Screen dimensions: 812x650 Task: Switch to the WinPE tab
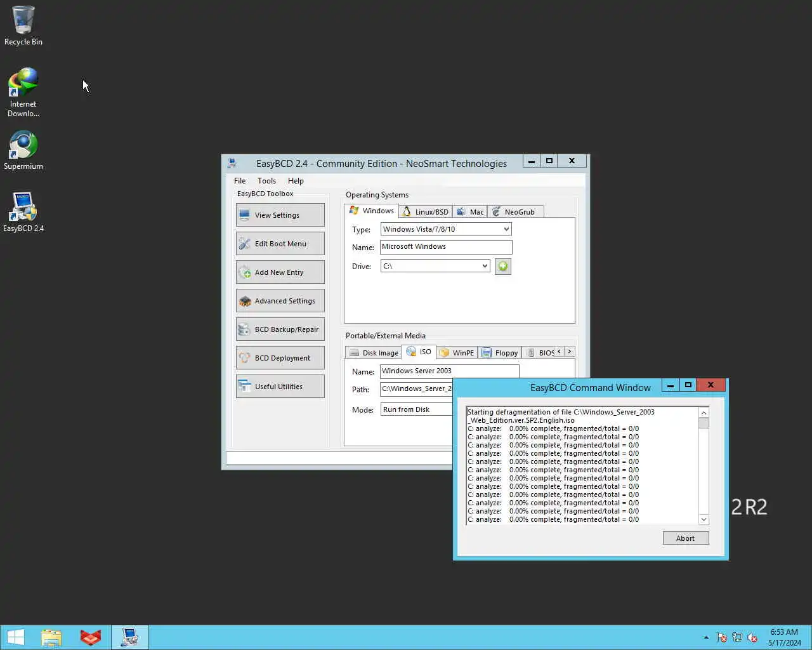click(x=457, y=353)
